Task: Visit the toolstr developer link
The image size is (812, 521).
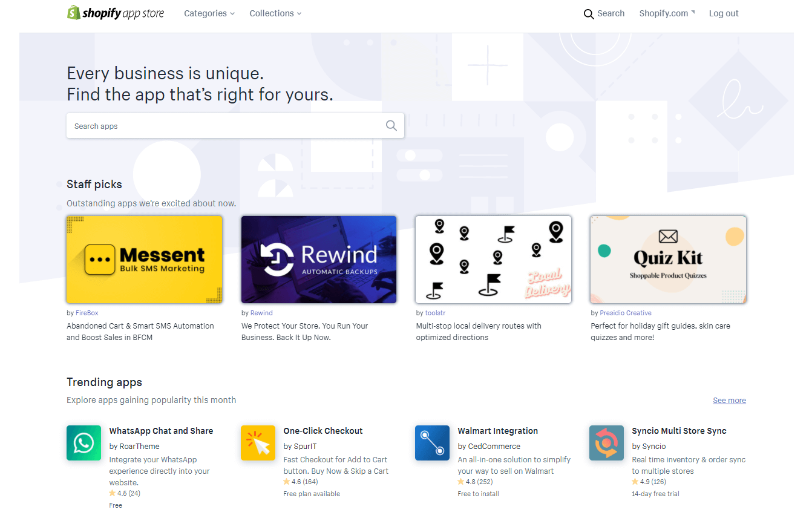Action: point(435,313)
